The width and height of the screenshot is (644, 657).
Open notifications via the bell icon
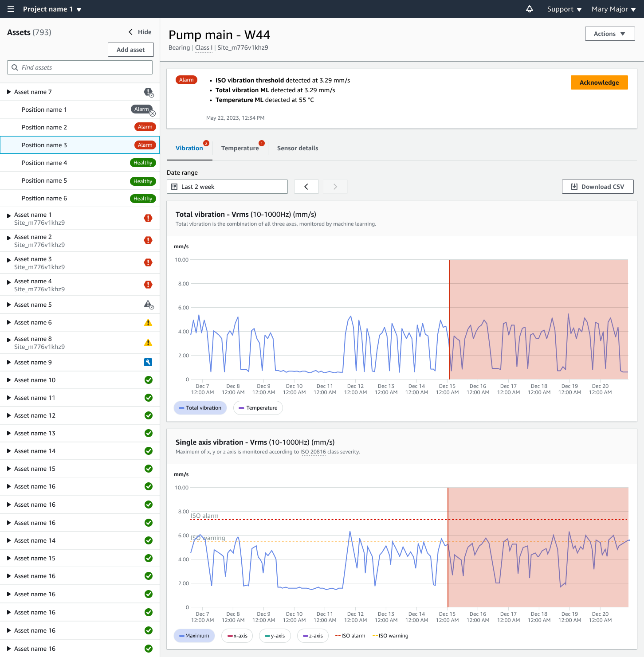(x=529, y=9)
